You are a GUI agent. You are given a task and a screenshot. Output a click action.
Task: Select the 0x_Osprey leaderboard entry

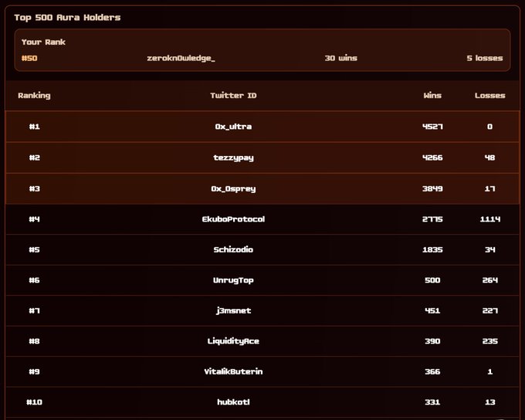(x=233, y=189)
